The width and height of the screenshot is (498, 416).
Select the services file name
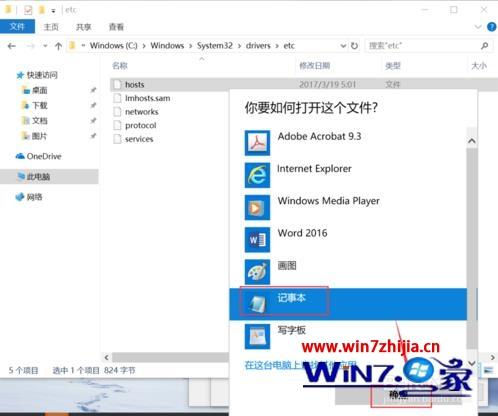139,139
